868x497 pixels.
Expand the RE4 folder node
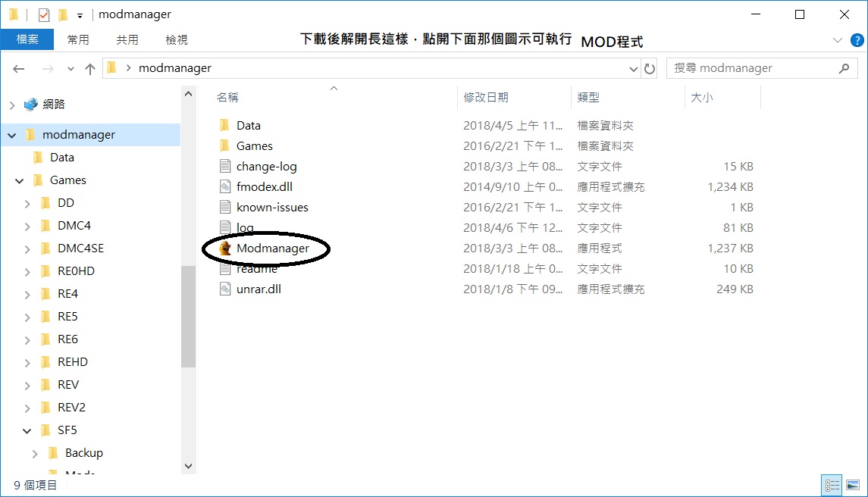(27, 295)
